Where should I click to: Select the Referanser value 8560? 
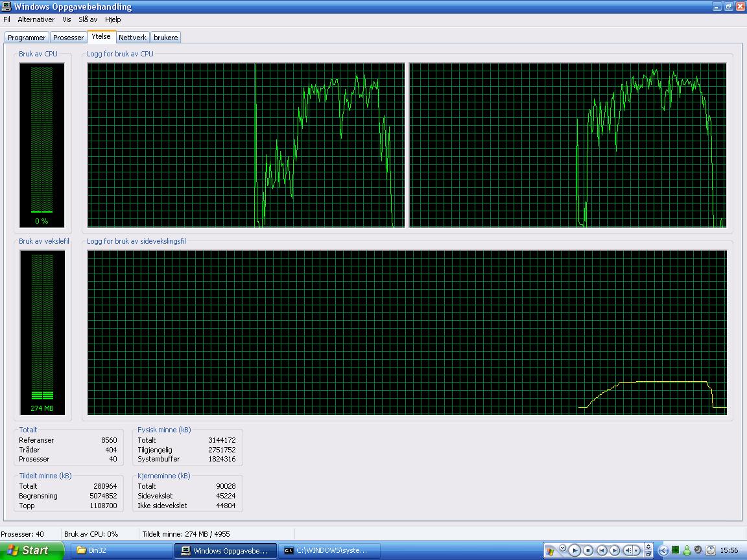(109, 440)
